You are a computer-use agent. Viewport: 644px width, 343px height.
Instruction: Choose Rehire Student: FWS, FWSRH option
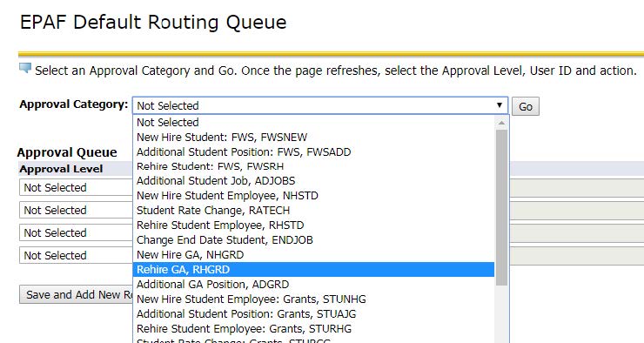[x=314, y=166]
